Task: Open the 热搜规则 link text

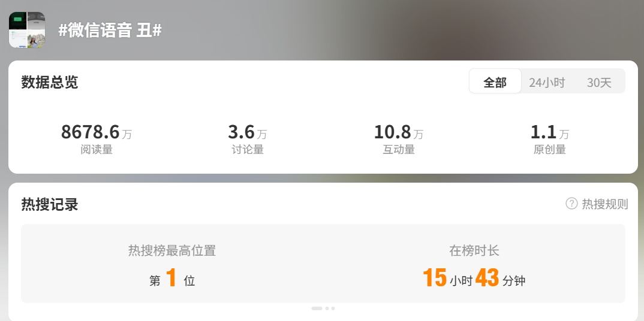Action: [604, 204]
